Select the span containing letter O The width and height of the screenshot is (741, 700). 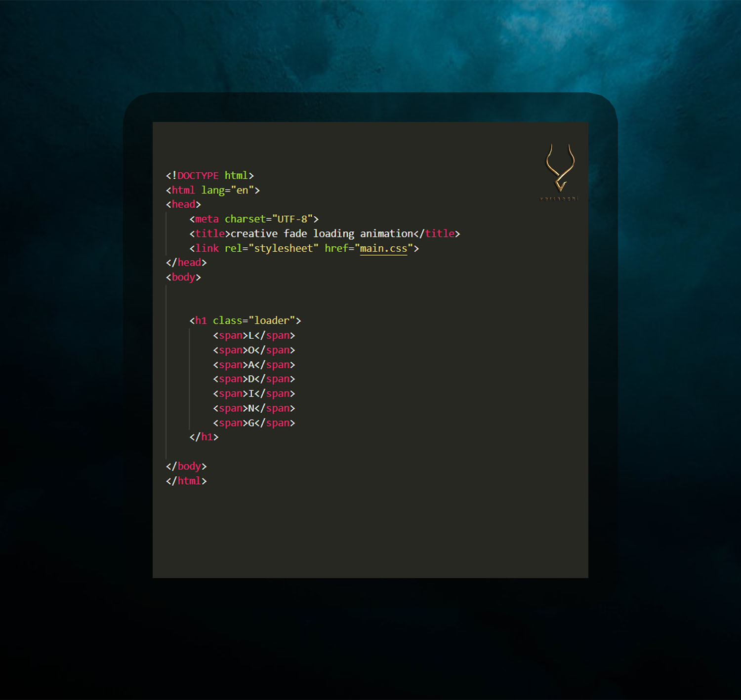pos(254,350)
